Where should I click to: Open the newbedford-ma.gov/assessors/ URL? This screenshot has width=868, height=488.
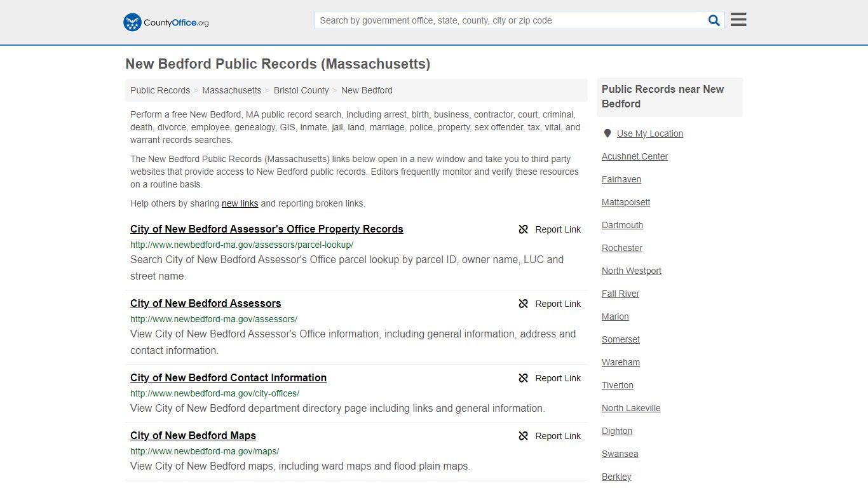click(x=214, y=319)
